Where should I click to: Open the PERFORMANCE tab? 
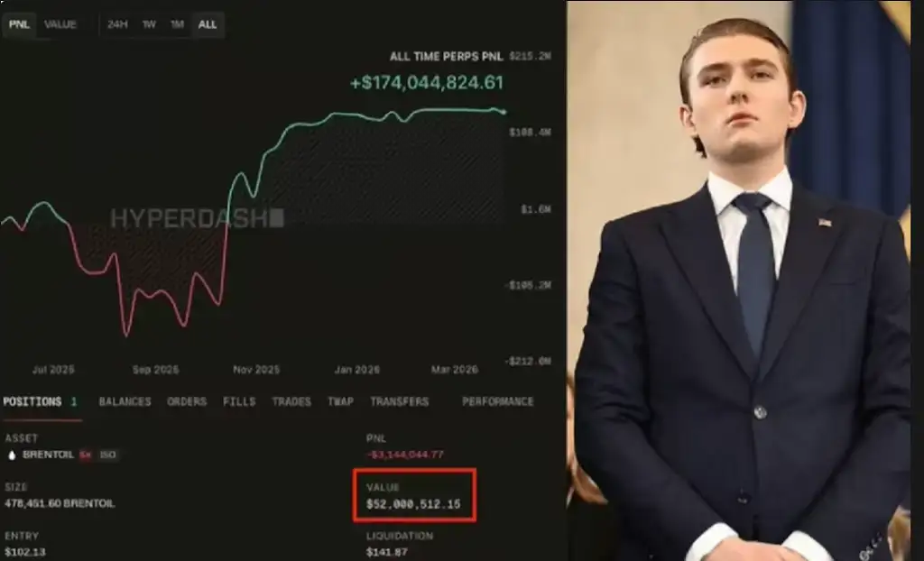pos(498,402)
